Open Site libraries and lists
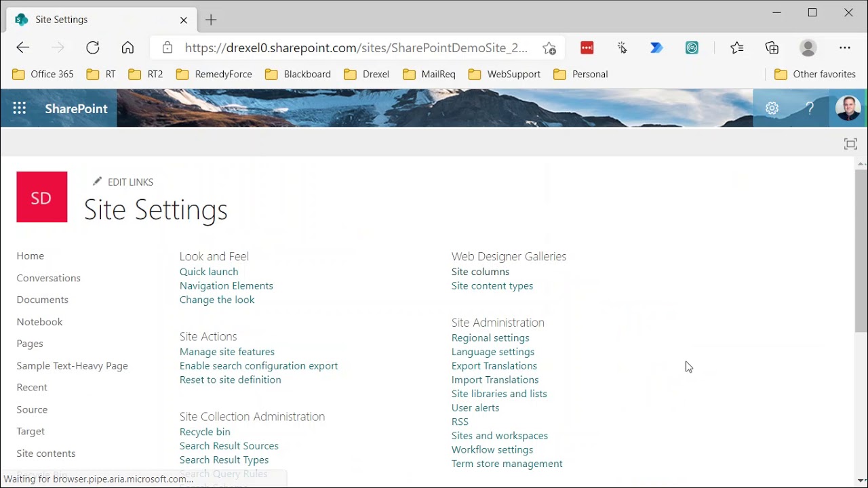868x488 pixels. [x=499, y=394]
